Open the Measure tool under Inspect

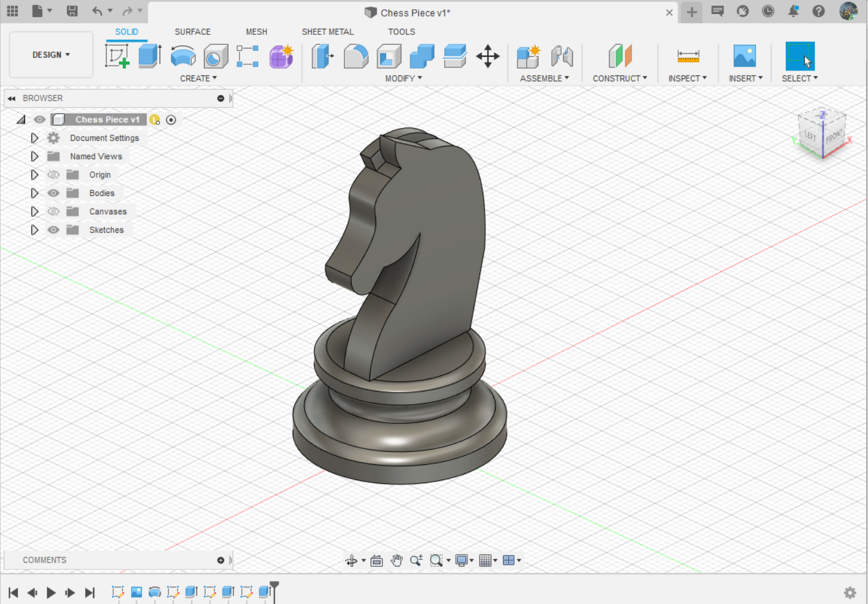pyautogui.click(x=688, y=56)
